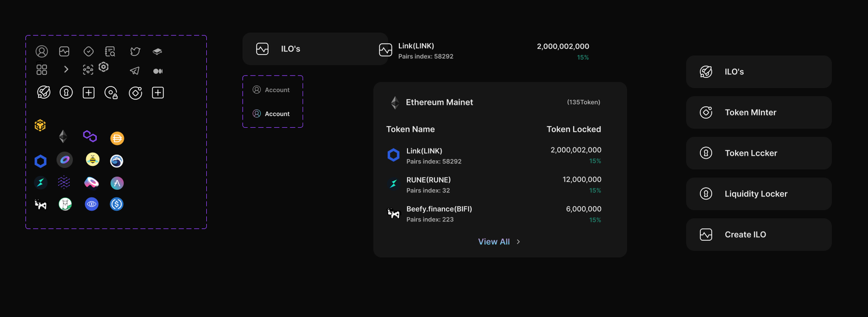Select the purple Polygon token logo
868x317 pixels.
tap(90, 136)
